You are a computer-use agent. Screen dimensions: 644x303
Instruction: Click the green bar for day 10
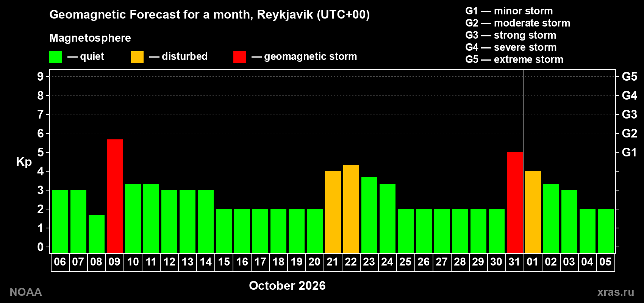[133, 218]
